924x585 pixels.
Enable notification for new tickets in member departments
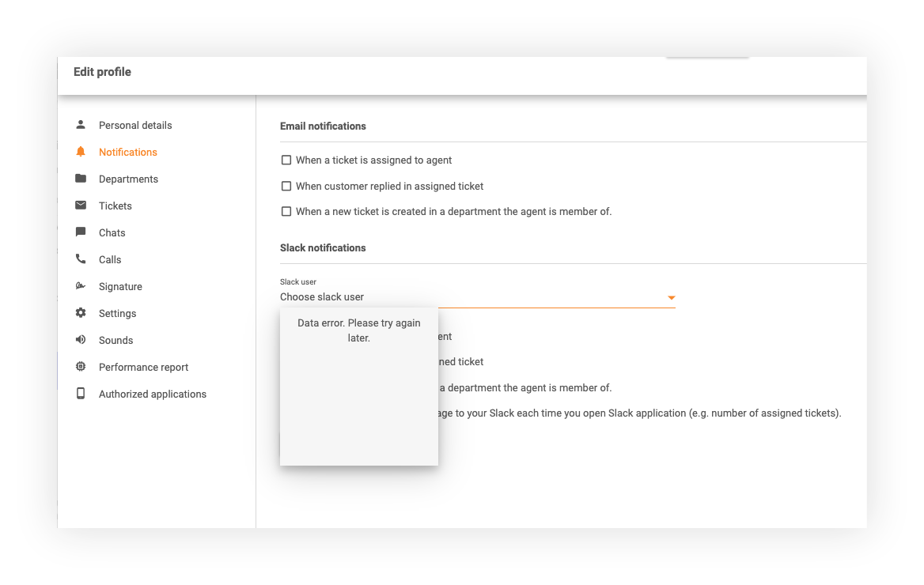pos(286,211)
